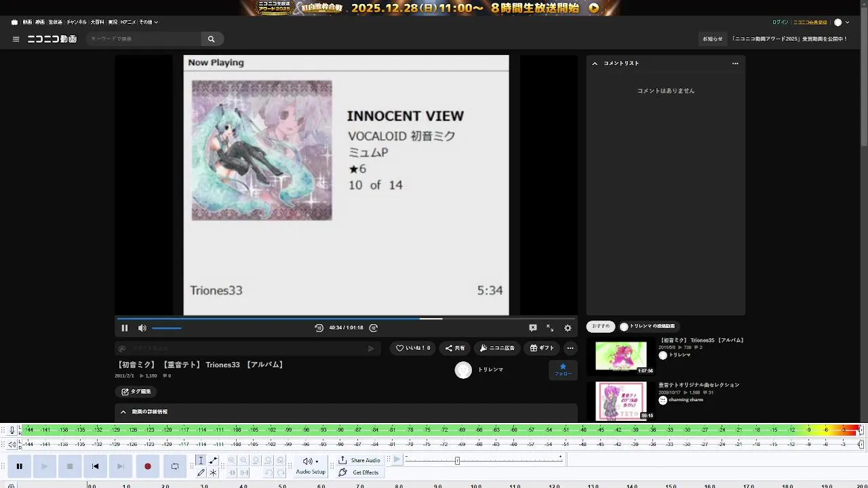The width and height of the screenshot is (868, 488).
Task: Click Fit Selection to Width zoom icon
Action: [256, 460]
